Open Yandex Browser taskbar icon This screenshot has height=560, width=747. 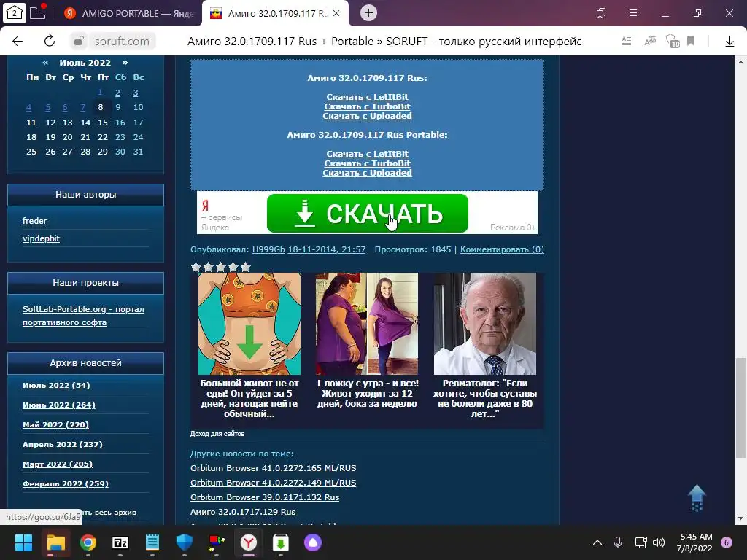pos(249,542)
